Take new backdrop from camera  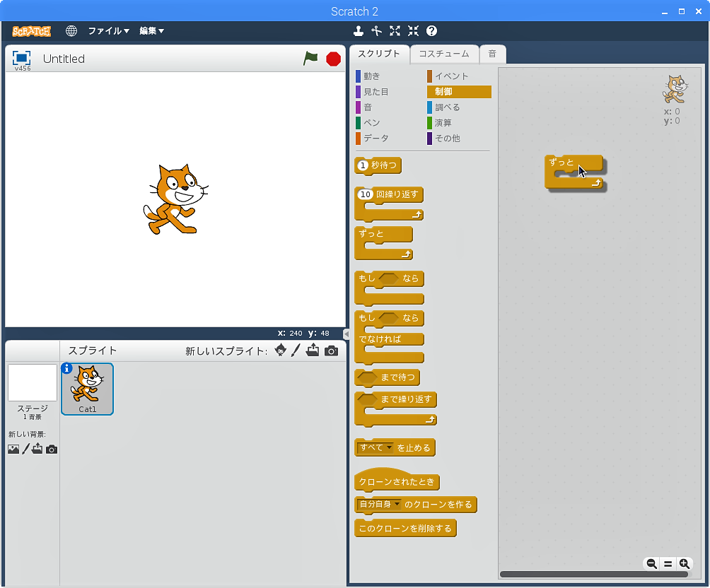[52, 449]
